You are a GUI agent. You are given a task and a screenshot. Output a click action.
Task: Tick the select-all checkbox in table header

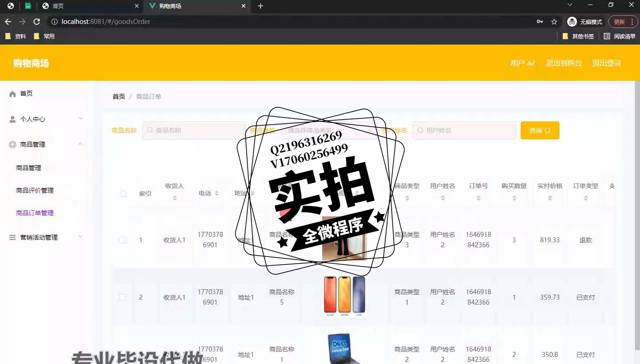click(x=123, y=194)
